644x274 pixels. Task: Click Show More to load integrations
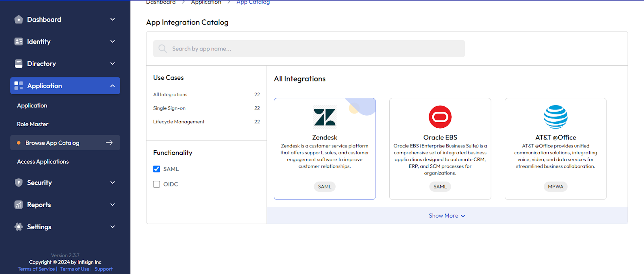[x=447, y=216]
